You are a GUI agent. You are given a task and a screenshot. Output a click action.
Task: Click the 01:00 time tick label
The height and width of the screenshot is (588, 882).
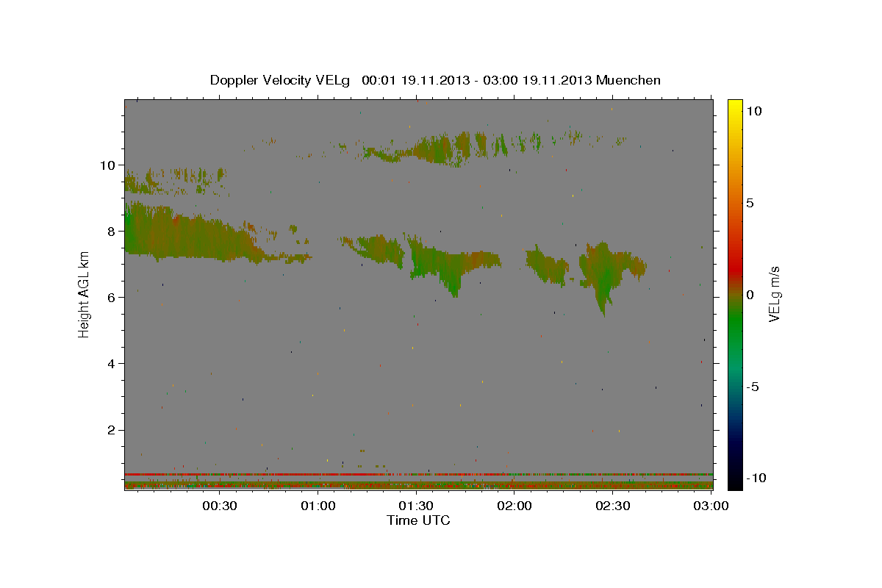[318, 506]
